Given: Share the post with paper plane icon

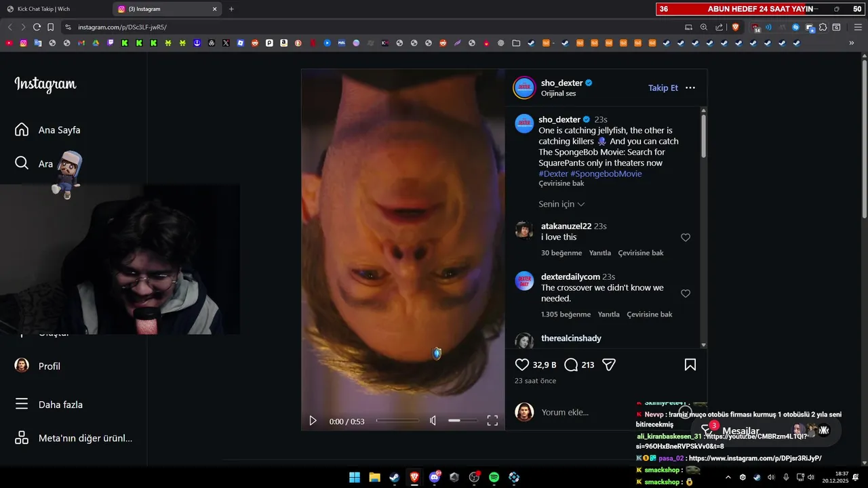Looking at the screenshot, I should point(609,365).
